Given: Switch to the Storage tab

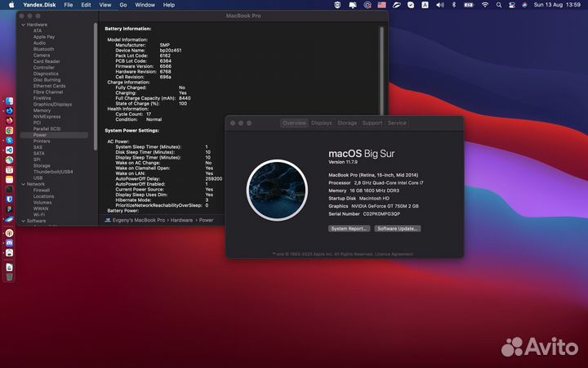Looking at the screenshot, I should pyautogui.click(x=347, y=123).
